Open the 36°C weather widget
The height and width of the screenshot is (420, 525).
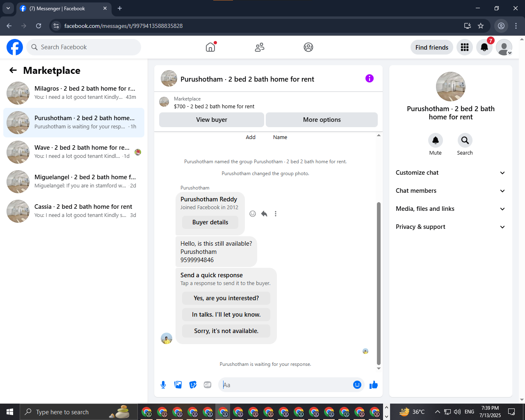(412, 412)
